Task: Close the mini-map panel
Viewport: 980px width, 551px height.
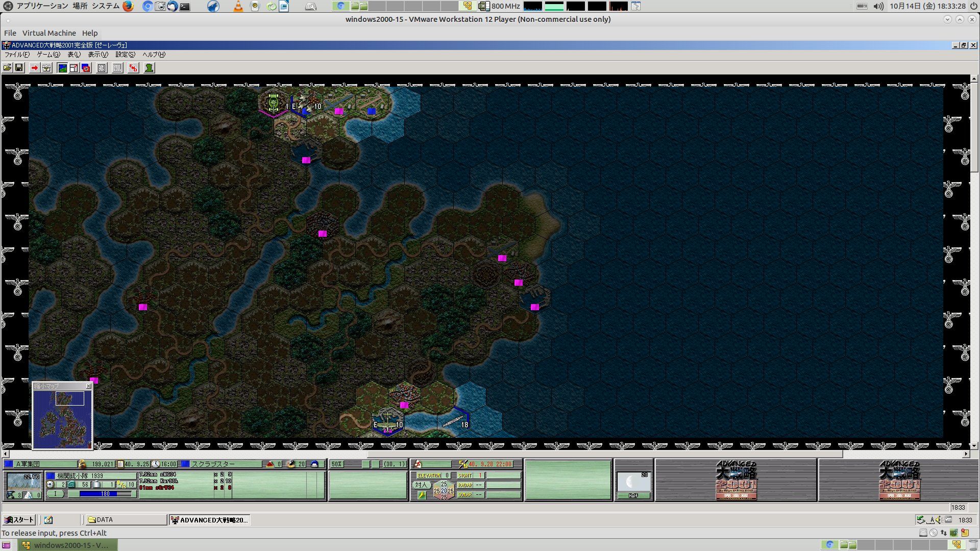Action: [x=88, y=386]
